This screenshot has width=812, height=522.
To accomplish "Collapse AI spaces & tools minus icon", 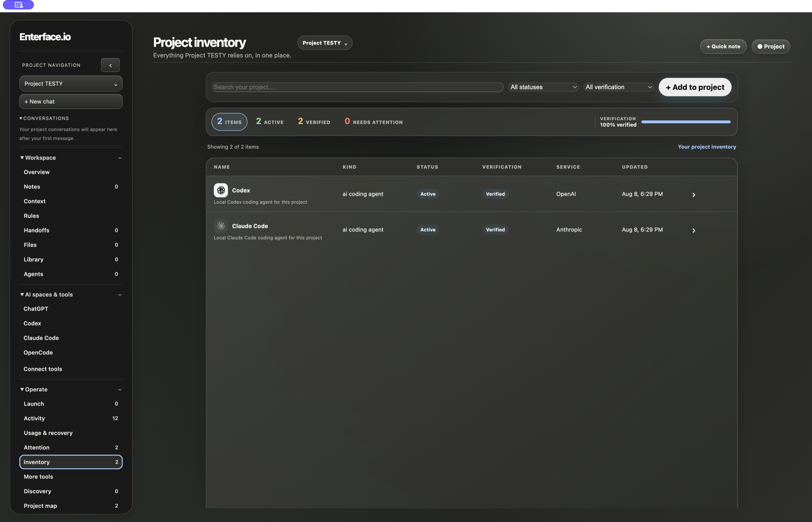I will [x=120, y=295].
